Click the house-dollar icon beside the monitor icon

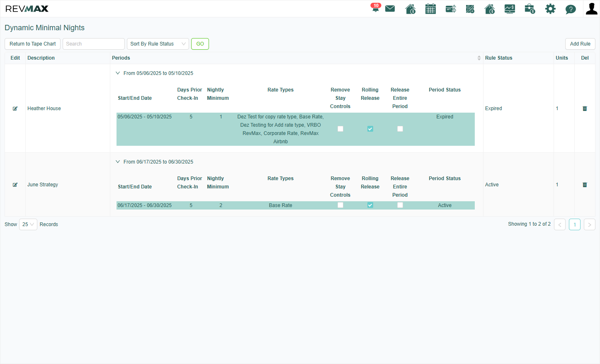[490, 9]
